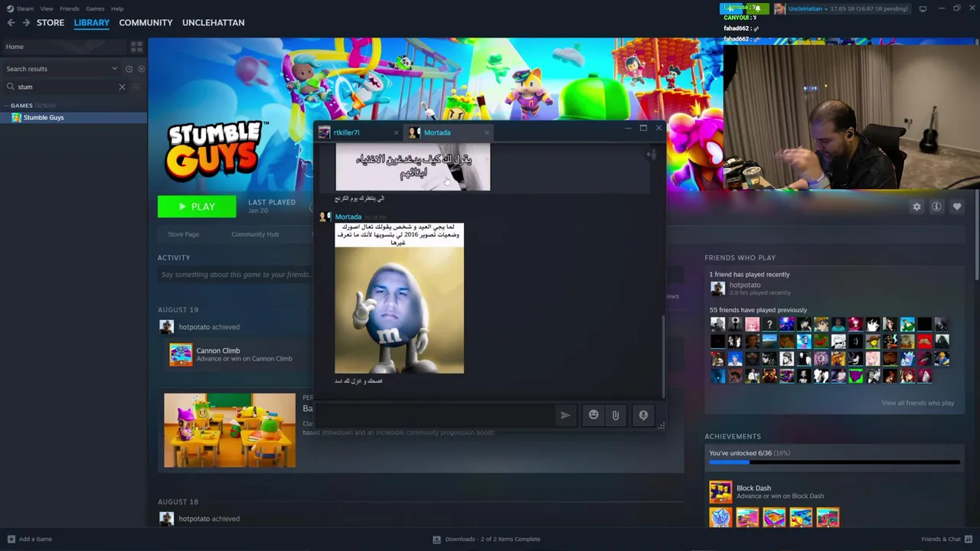Open the UNCLEHATTAN profile tab

click(214, 23)
